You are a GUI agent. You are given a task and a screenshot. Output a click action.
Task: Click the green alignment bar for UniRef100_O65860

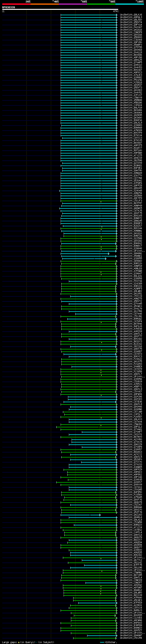tap(89, 261)
